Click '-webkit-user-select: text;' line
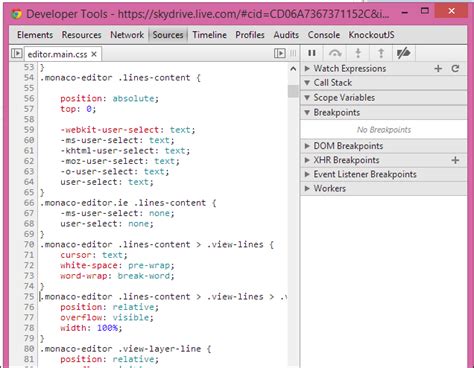This screenshot has width=474, height=368. 128,130
